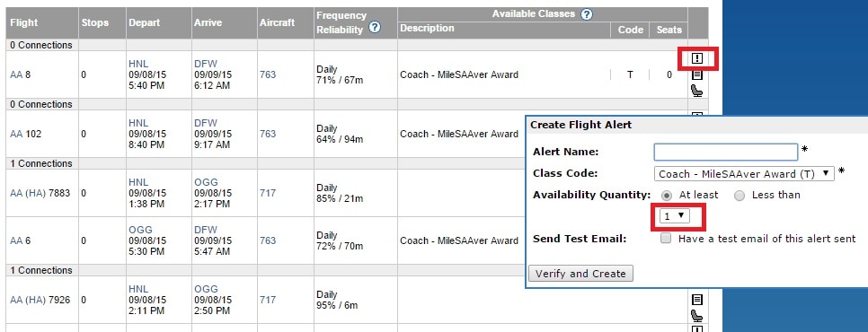Click Coach - MileSAAver Award text for AA 6
868x332 pixels.
pos(459,240)
